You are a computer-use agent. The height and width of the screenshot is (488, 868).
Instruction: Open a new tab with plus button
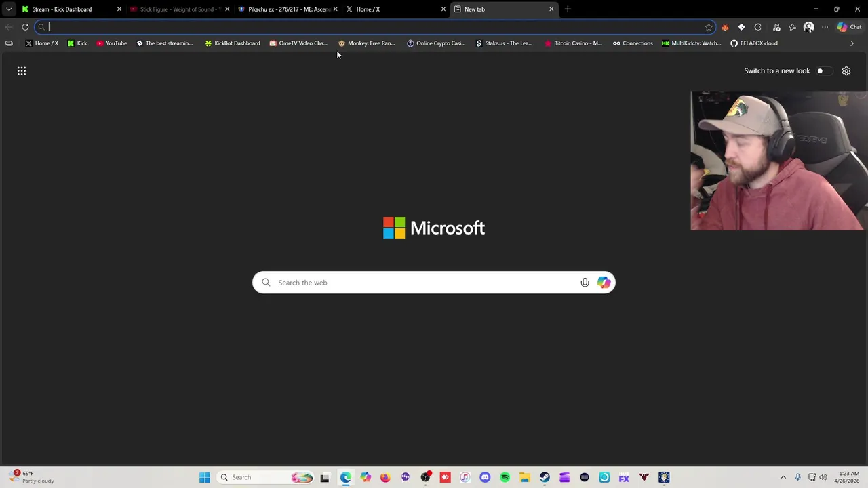click(568, 9)
